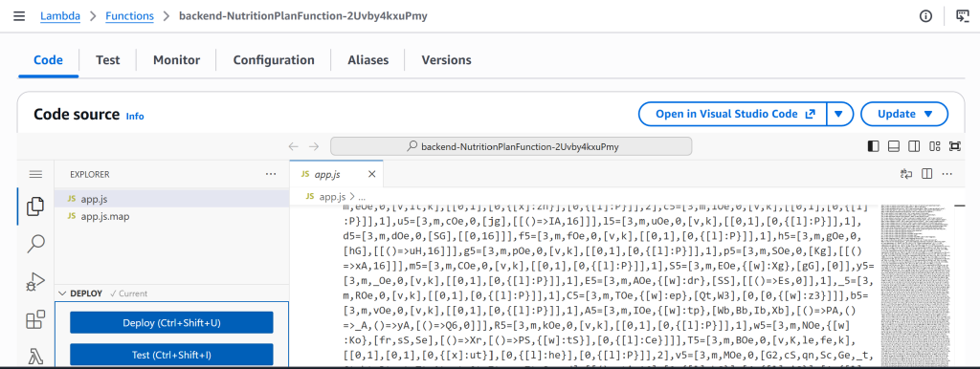Go forward with the editor right arrow
The height and width of the screenshot is (369, 980).
click(x=314, y=146)
